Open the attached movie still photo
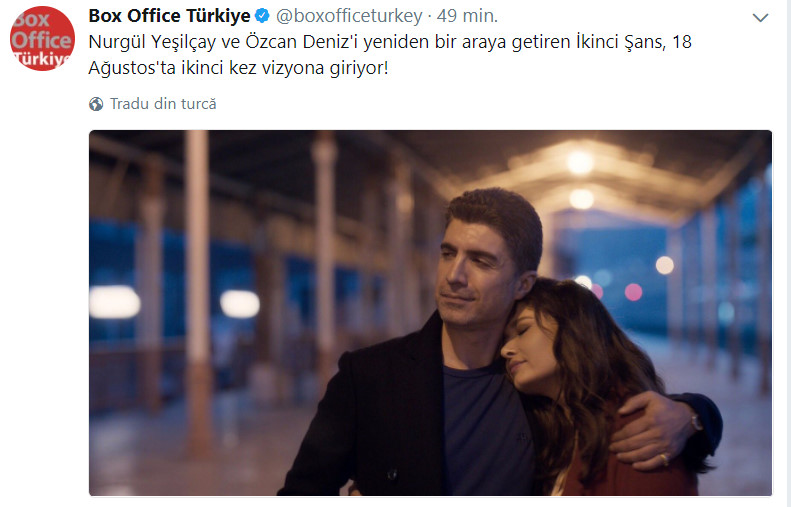Image resolution: width=791 pixels, height=507 pixels. coord(430,313)
